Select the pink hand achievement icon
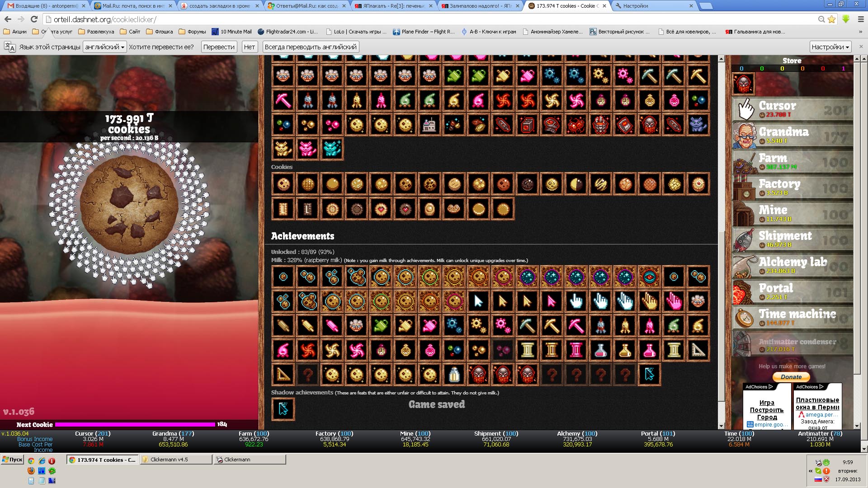868x488 pixels. point(674,301)
